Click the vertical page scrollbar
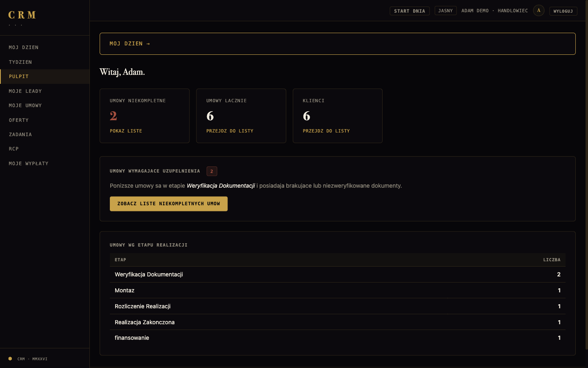This screenshot has width=588, height=368. pos(586,176)
